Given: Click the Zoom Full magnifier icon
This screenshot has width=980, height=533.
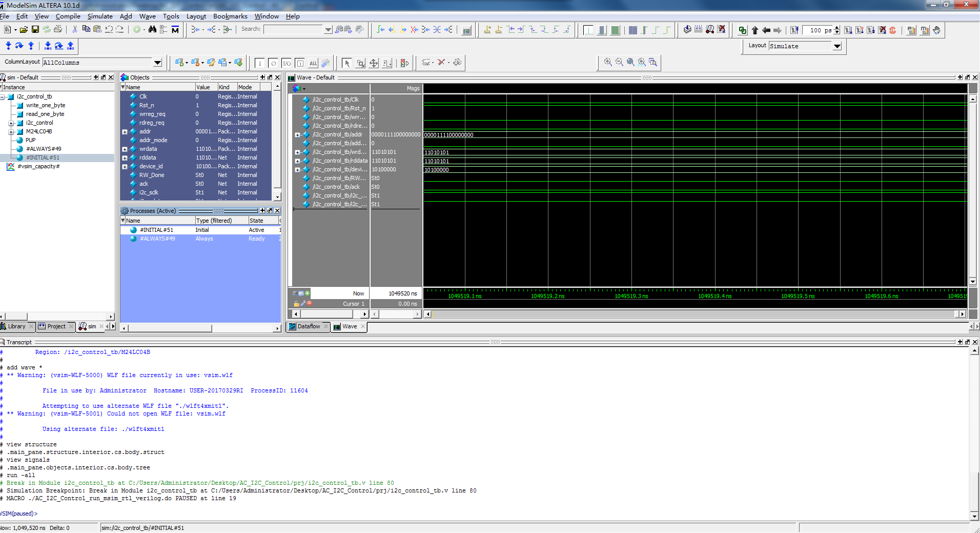Looking at the screenshot, I should coord(630,62).
